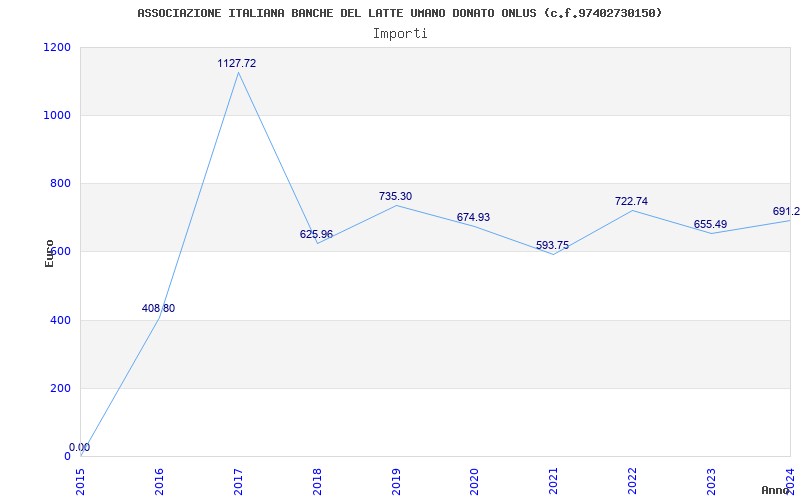Viewport: 800px width, 500px height.
Task: Click the 2019 x-axis label
Action: pyautogui.click(x=396, y=481)
